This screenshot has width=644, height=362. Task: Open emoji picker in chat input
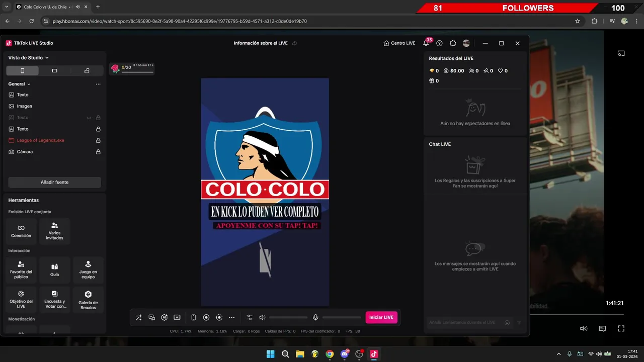point(507,323)
